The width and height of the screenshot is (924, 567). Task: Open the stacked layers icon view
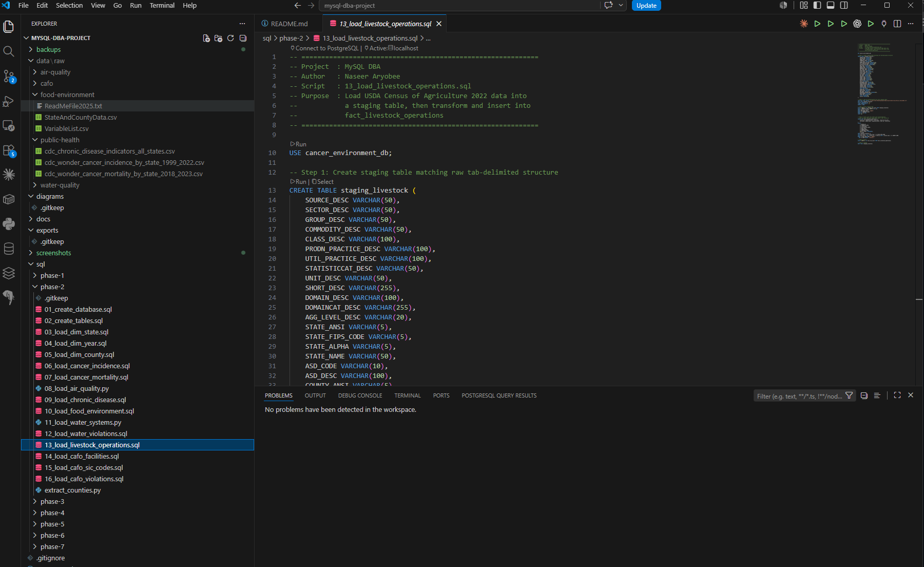tap(9, 273)
